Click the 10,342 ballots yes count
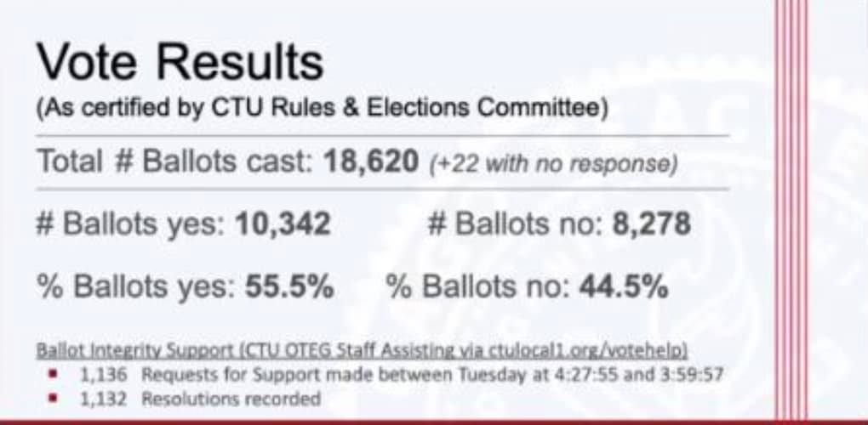This screenshot has height=425, width=868. (283, 224)
